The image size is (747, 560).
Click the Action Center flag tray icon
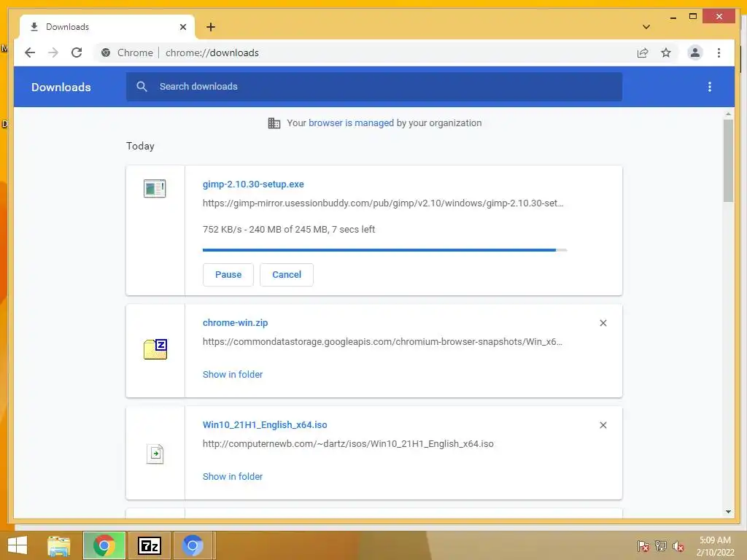tap(643, 546)
